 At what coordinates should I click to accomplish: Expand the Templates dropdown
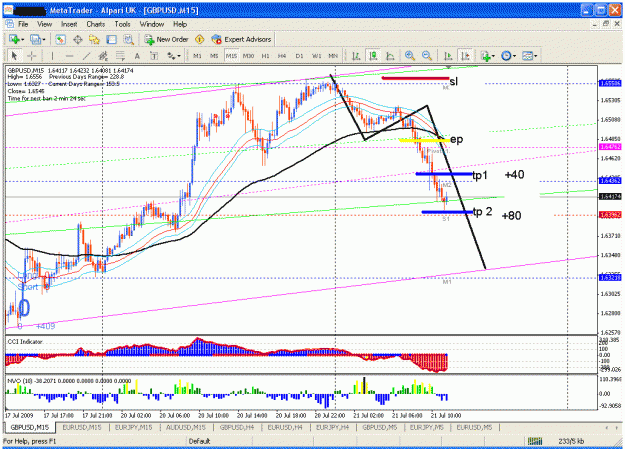click(536, 56)
